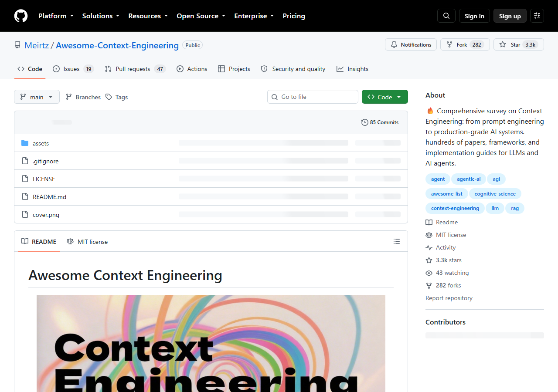Image resolution: width=558 pixels, height=392 pixels.
Task: Click the repository icon beside Meirtz
Action: (x=17, y=45)
